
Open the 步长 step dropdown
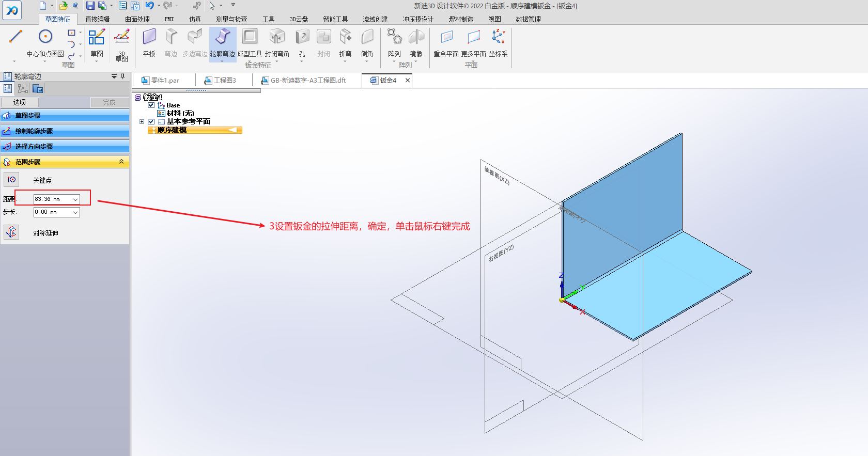point(75,212)
